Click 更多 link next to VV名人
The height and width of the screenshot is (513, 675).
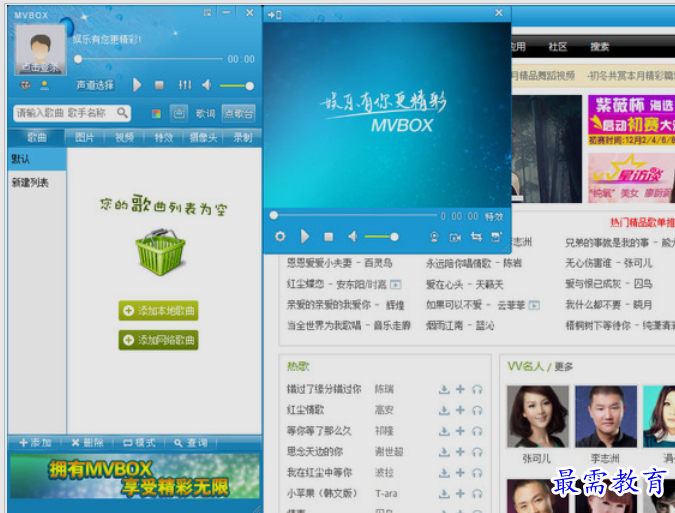click(x=564, y=367)
